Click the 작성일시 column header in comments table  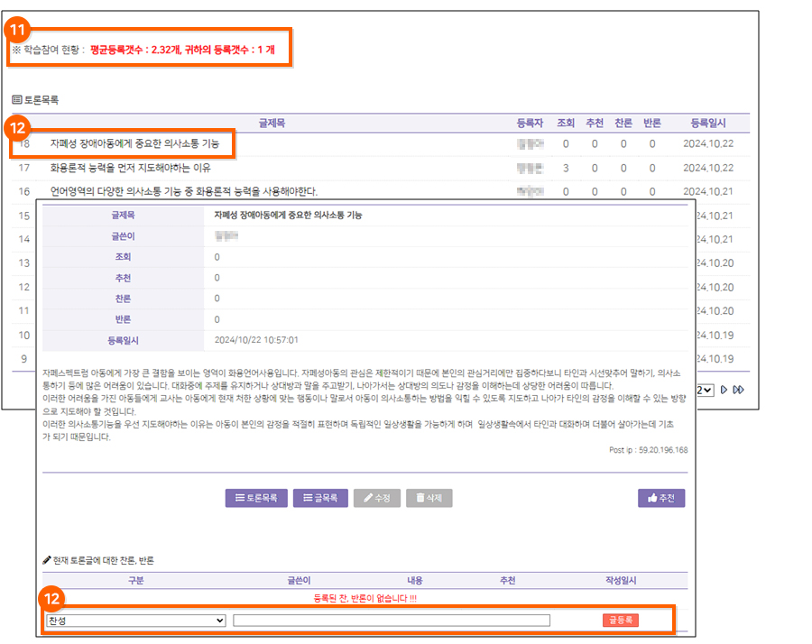621,581
